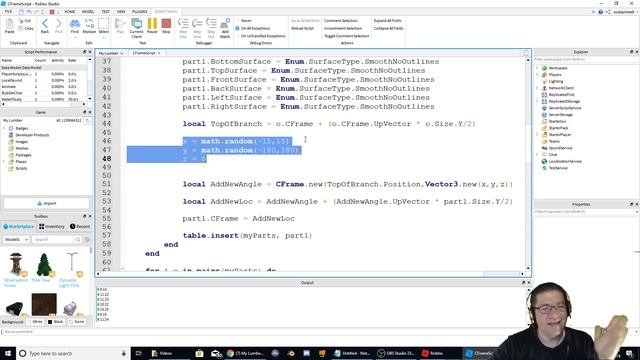Image resolution: width=640 pixels, height=360 pixels.
Task: Click Uncomment Selection action
Action: point(343,28)
